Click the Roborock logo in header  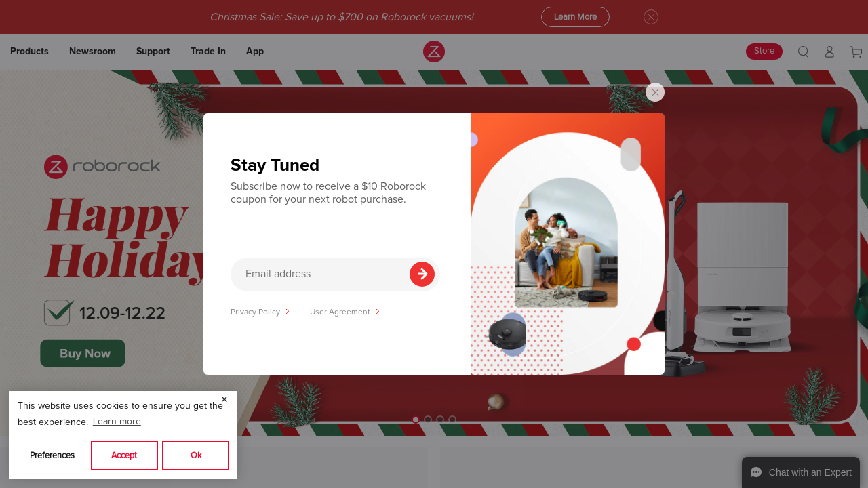(434, 52)
